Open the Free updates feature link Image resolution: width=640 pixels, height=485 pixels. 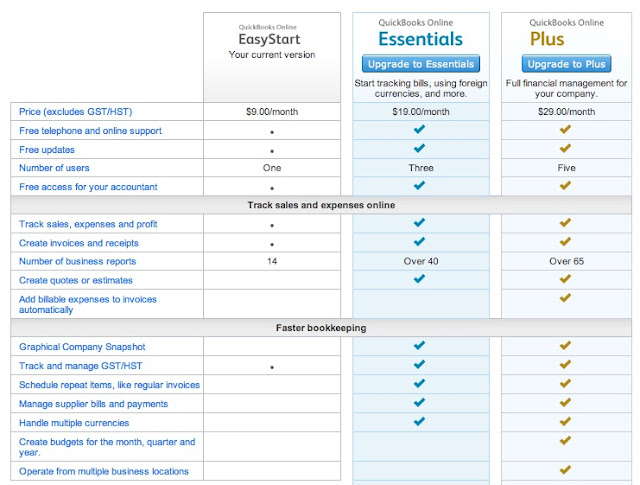50,150
